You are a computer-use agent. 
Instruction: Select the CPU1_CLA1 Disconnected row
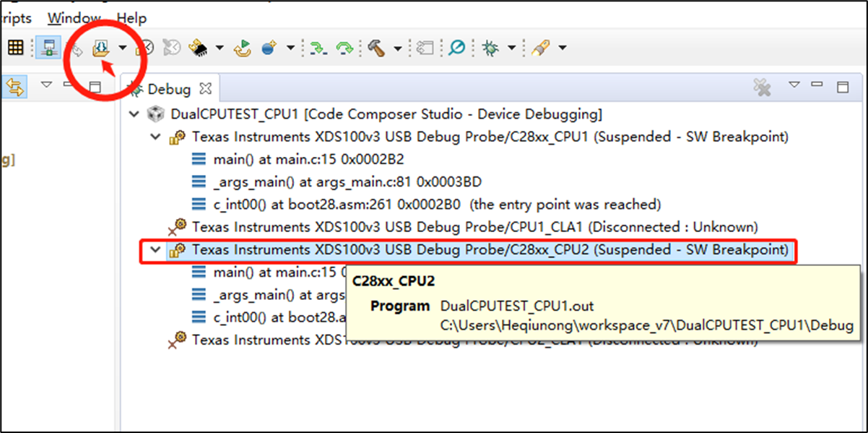coord(474,227)
